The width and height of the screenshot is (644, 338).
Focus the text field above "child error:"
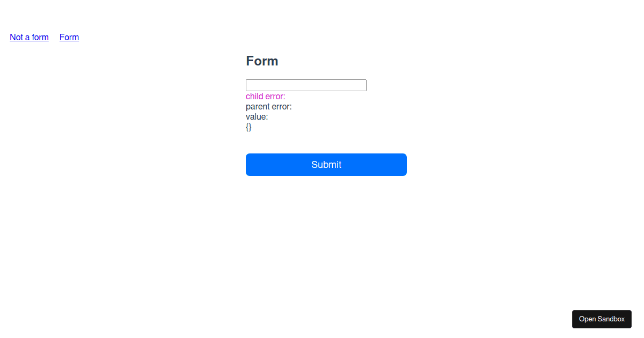coord(306,85)
